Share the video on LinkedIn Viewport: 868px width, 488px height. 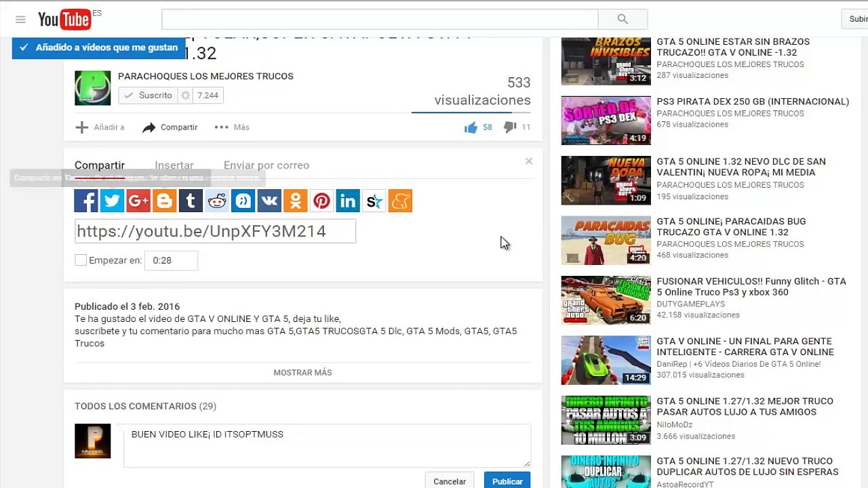(x=348, y=201)
